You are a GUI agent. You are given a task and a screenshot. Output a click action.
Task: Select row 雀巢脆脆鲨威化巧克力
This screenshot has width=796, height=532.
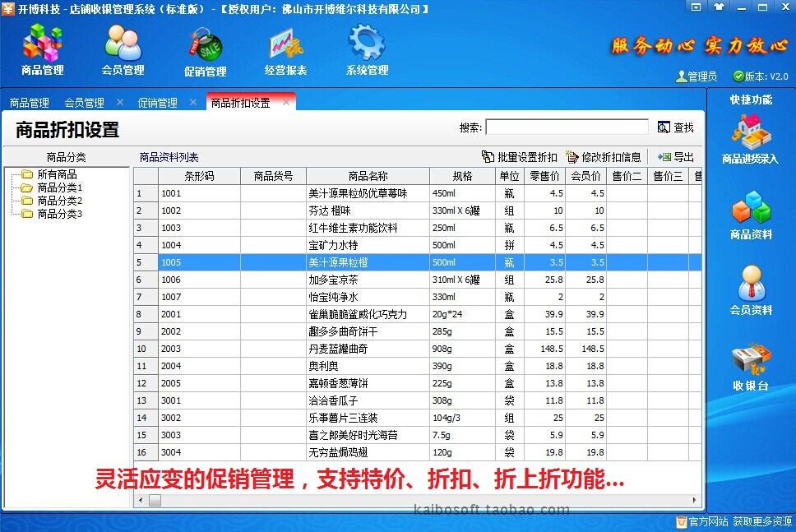418,314
